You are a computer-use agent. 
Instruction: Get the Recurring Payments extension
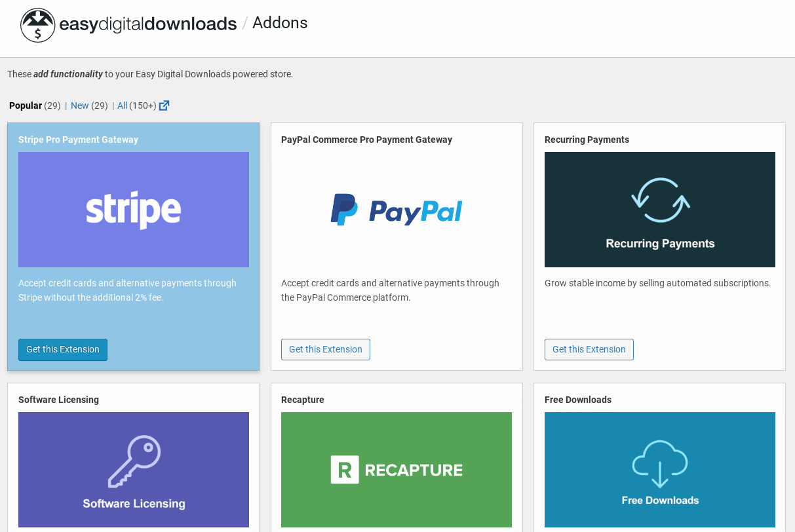click(x=589, y=349)
